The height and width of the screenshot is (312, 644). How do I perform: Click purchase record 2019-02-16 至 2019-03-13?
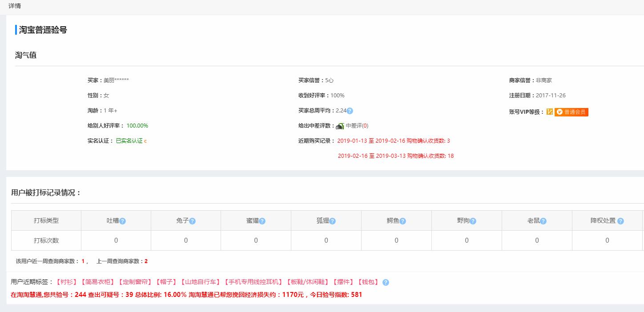coord(396,156)
